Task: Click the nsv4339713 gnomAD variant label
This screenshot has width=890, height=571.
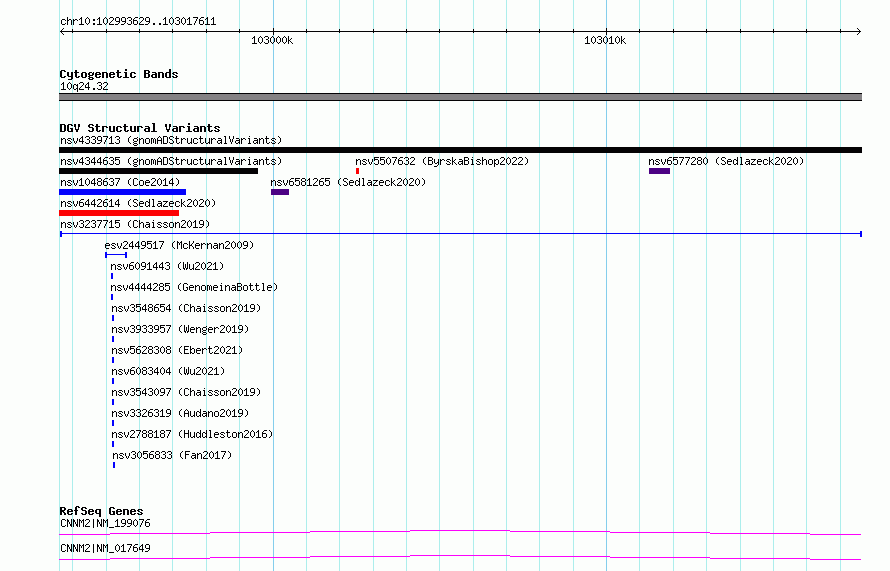Action: [171, 140]
